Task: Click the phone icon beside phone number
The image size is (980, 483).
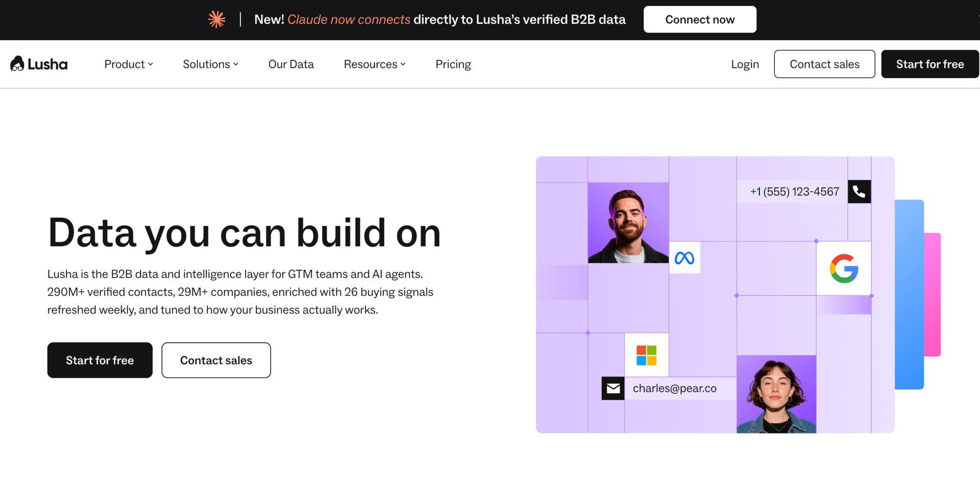Action: (x=860, y=192)
